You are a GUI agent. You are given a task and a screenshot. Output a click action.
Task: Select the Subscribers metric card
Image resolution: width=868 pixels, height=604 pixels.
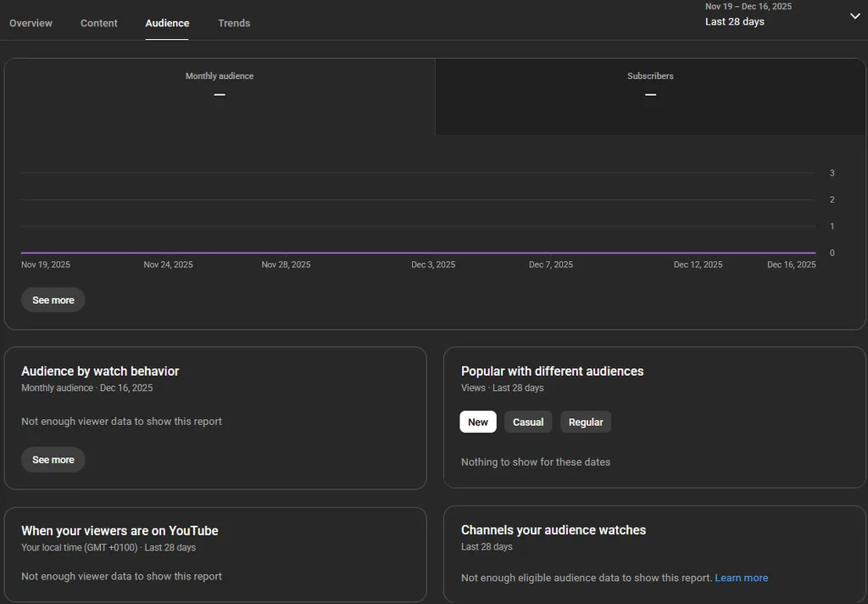[x=650, y=86]
